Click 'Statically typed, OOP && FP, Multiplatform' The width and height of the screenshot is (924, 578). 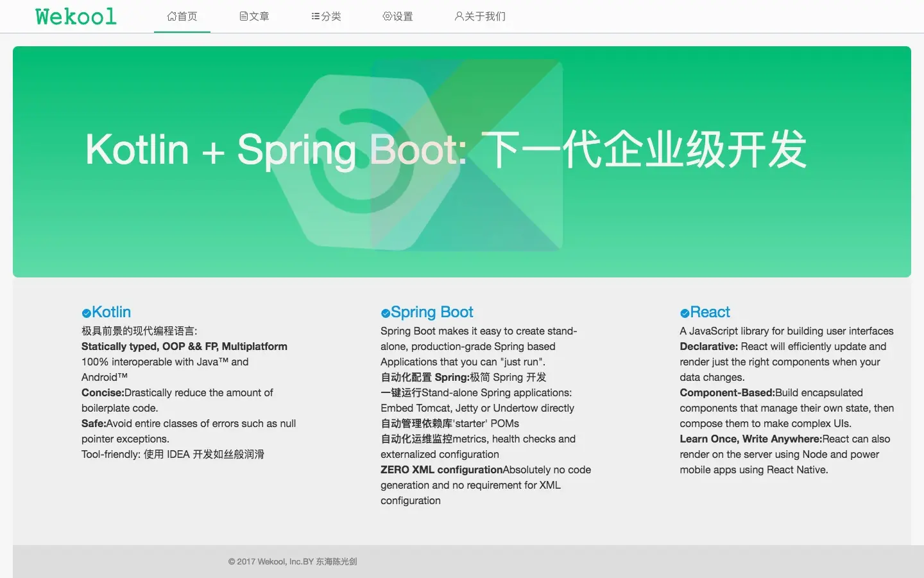click(x=184, y=347)
